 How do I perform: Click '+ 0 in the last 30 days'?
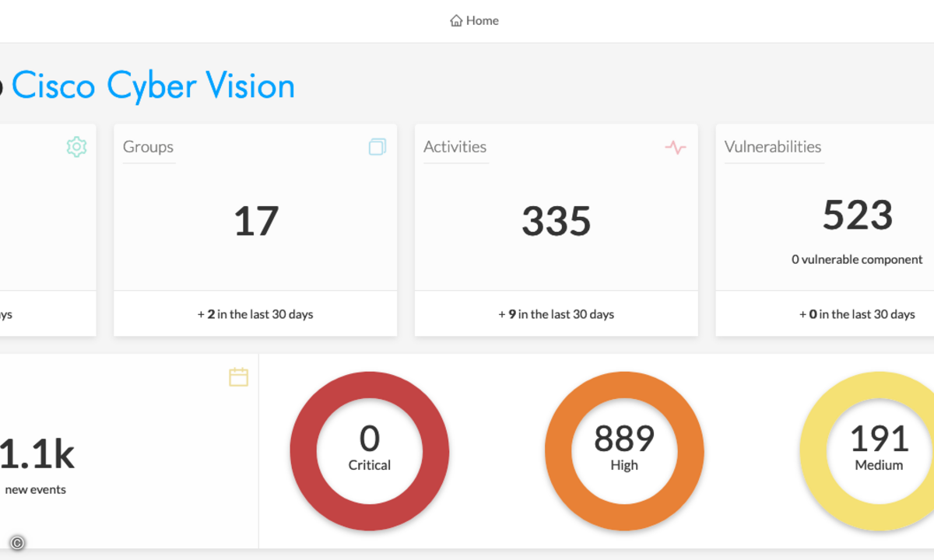coord(857,315)
